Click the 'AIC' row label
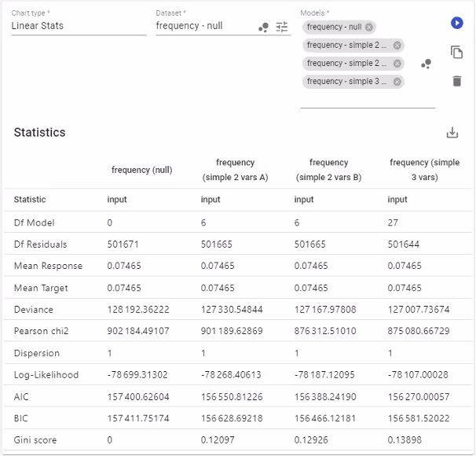 (21, 397)
